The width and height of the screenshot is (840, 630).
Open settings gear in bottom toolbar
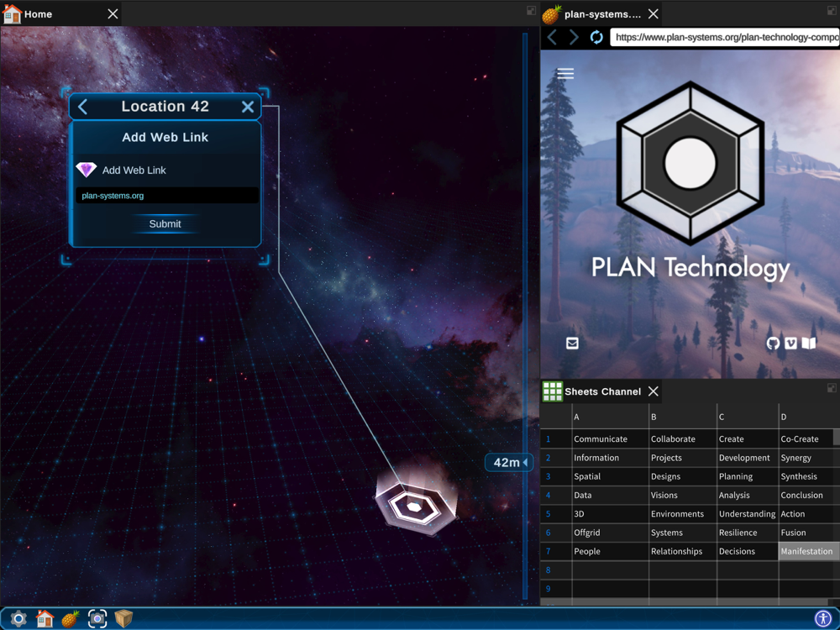point(18,619)
